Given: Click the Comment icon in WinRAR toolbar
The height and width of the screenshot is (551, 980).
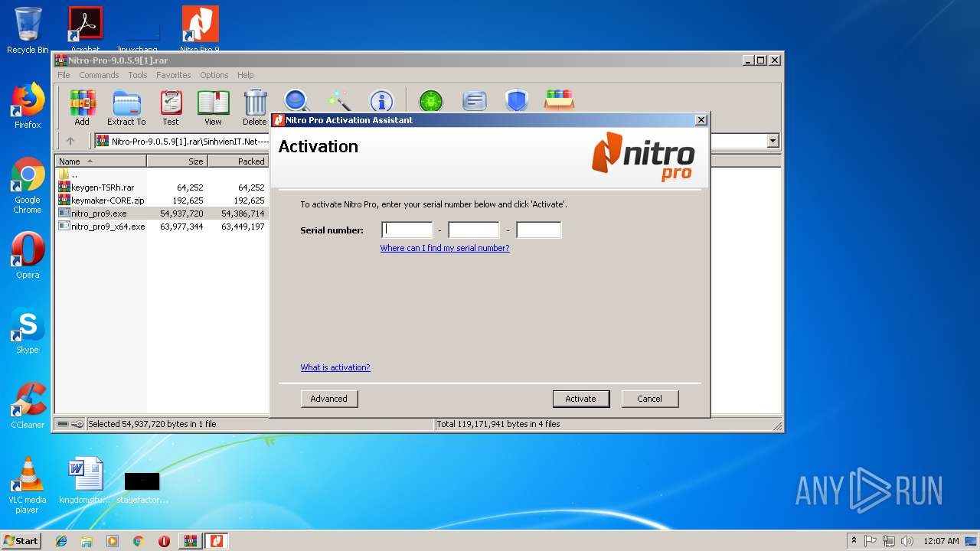Looking at the screenshot, I should (475, 100).
